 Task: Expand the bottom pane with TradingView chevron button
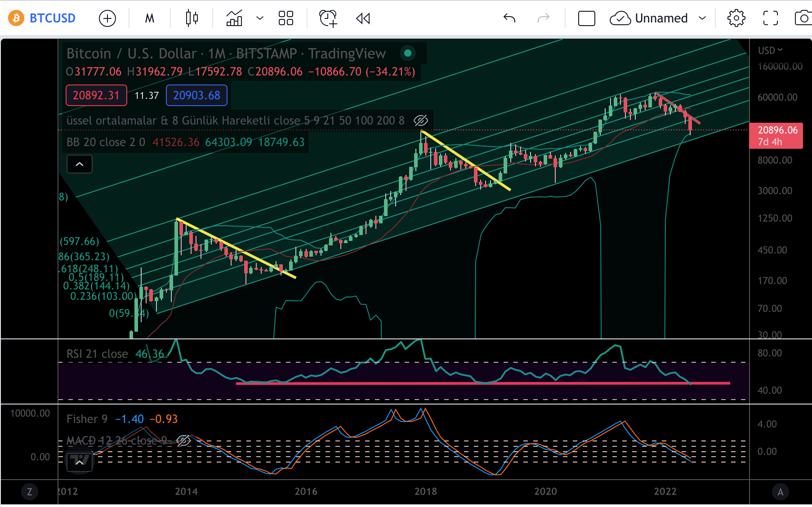click(80, 462)
